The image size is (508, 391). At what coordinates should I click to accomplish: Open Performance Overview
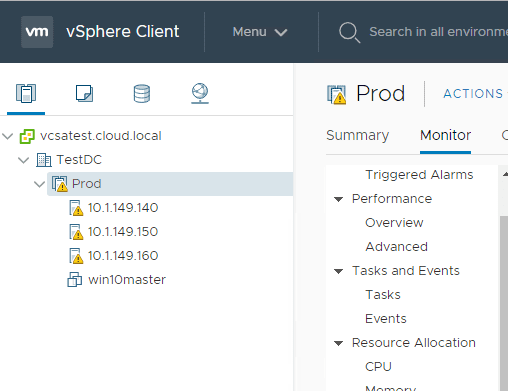[x=394, y=223]
